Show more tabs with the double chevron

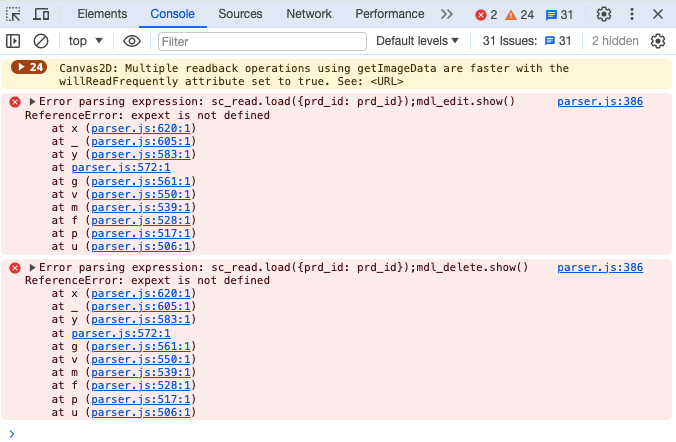(x=447, y=14)
